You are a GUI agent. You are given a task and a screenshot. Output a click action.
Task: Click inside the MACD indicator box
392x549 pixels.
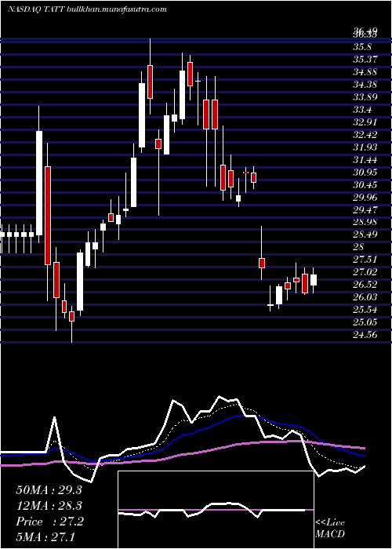click(x=216, y=510)
